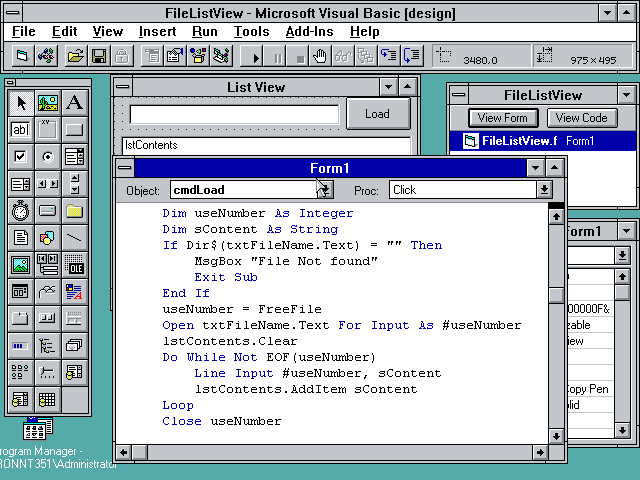Open the Menu Editor from the toolbar
The width and height of the screenshot is (640, 480).
152,56
